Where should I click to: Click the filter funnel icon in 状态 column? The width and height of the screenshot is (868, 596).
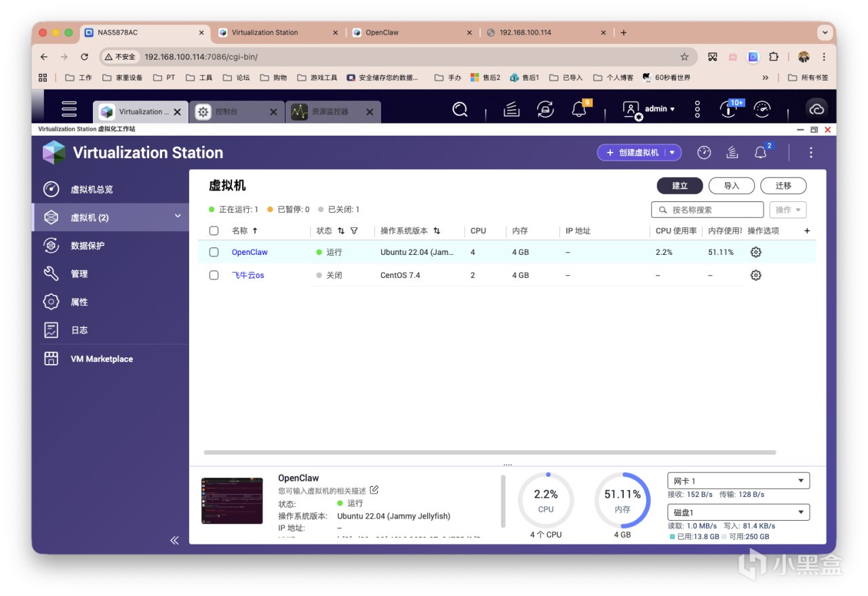click(354, 231)
